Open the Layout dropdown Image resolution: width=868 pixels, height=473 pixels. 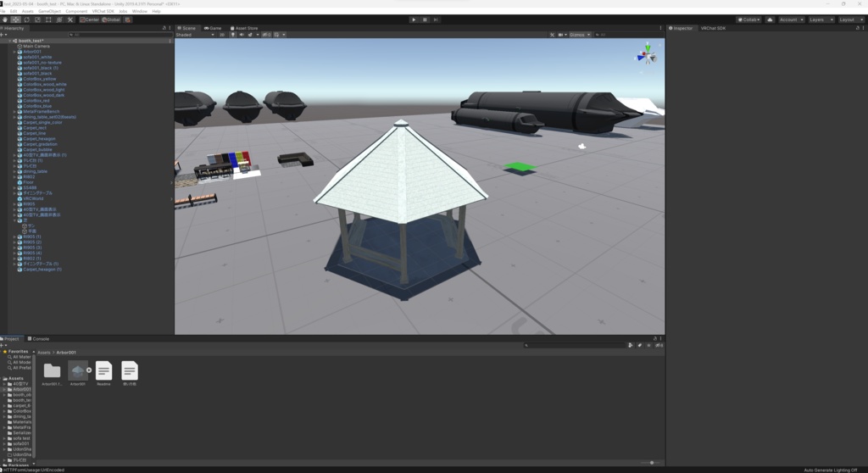850,19
